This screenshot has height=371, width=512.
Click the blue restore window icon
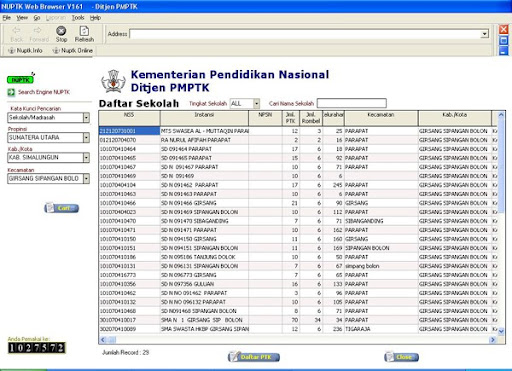click(x=503, y=40)
